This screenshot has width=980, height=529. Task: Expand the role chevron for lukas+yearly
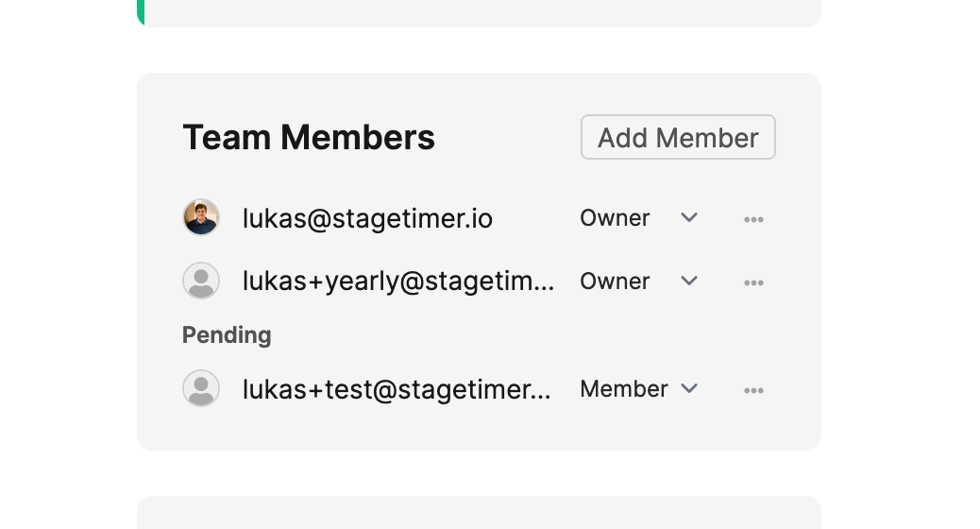[x=689, y=282]
